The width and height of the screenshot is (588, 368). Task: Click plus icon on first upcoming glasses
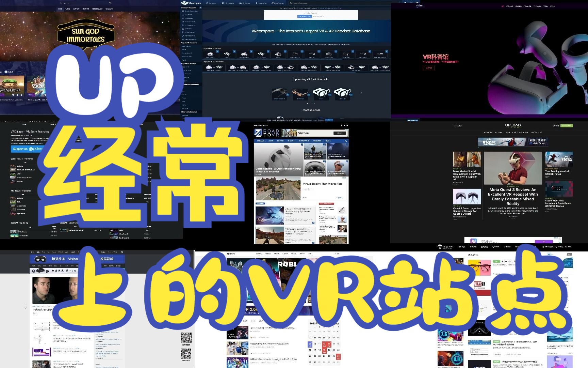point(288,95)
